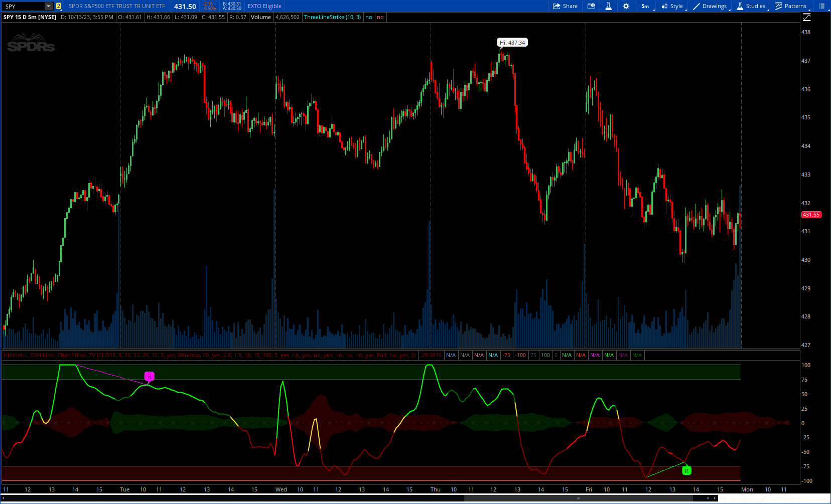Click the 437 price axis label

(806, 61)
